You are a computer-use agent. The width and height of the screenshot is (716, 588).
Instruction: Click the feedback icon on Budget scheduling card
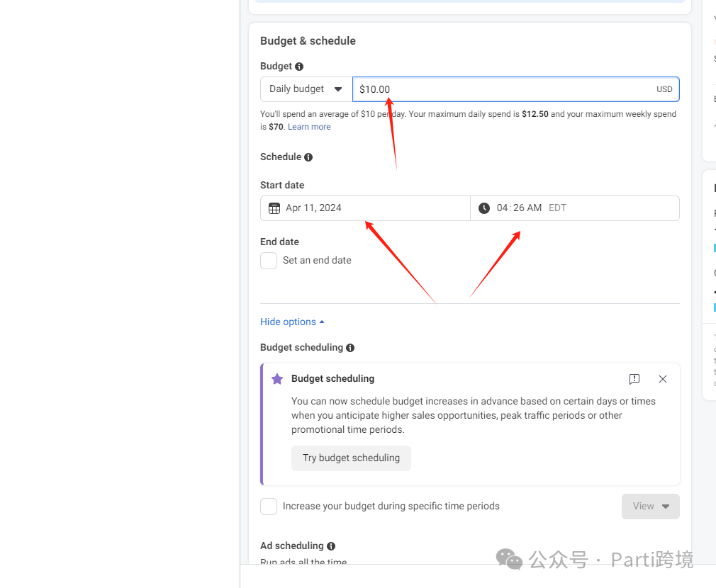coord(634,379)
